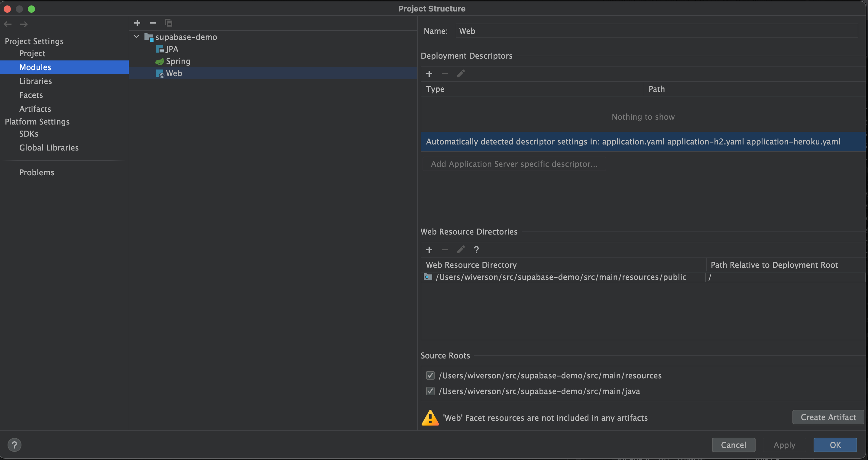Click the help icon in Web Resource Directories
868x460 pixels.
[475, 249]
